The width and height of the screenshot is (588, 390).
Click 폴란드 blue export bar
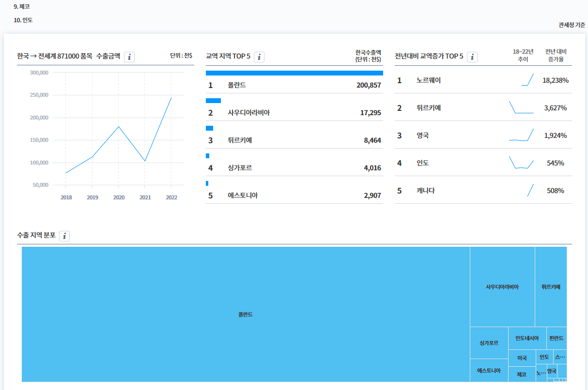pos(294,73)
